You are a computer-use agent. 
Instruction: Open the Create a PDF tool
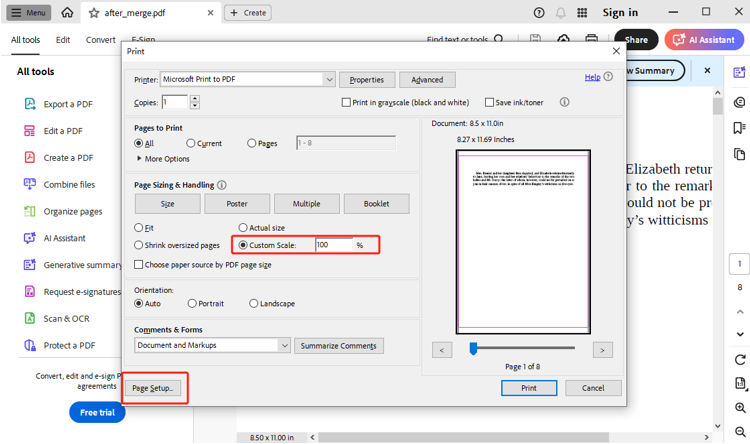click(x=58, y=157)
